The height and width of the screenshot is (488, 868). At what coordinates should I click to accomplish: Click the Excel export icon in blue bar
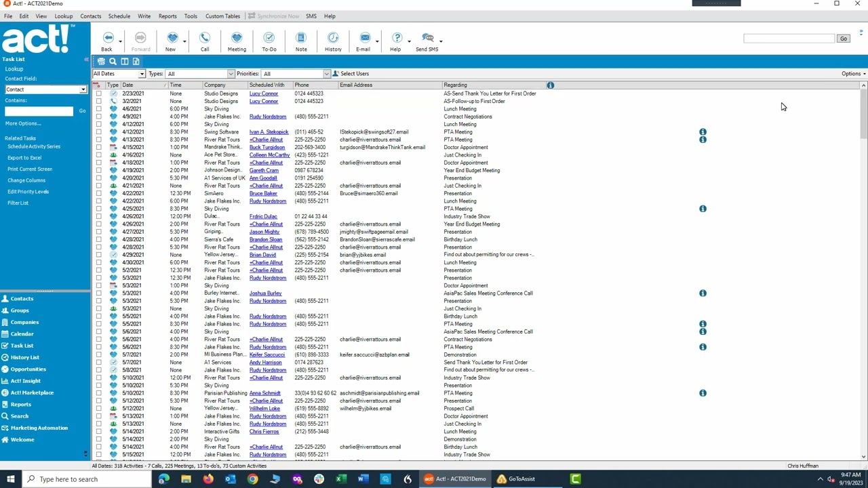tap(136, 62)
